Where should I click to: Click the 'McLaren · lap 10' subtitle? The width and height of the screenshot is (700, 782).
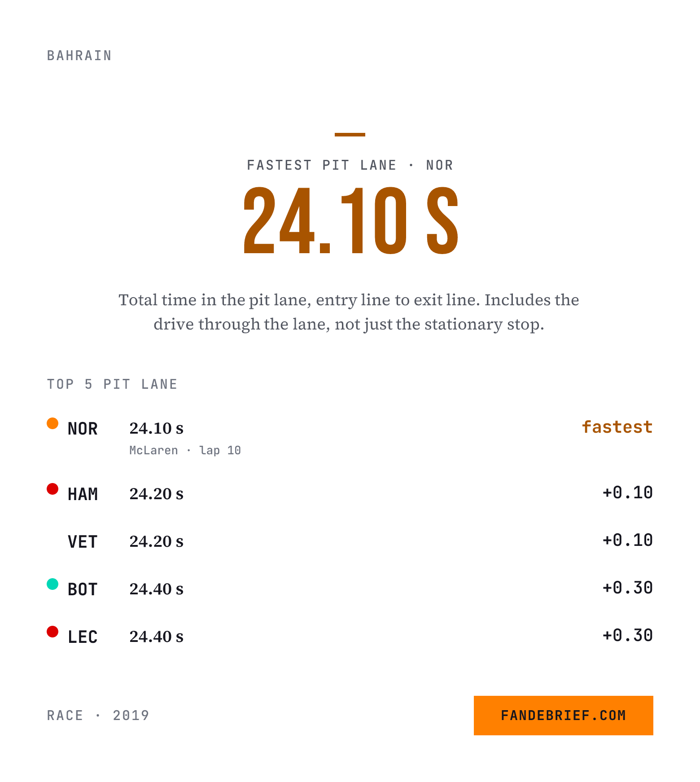tap(185, 450)
